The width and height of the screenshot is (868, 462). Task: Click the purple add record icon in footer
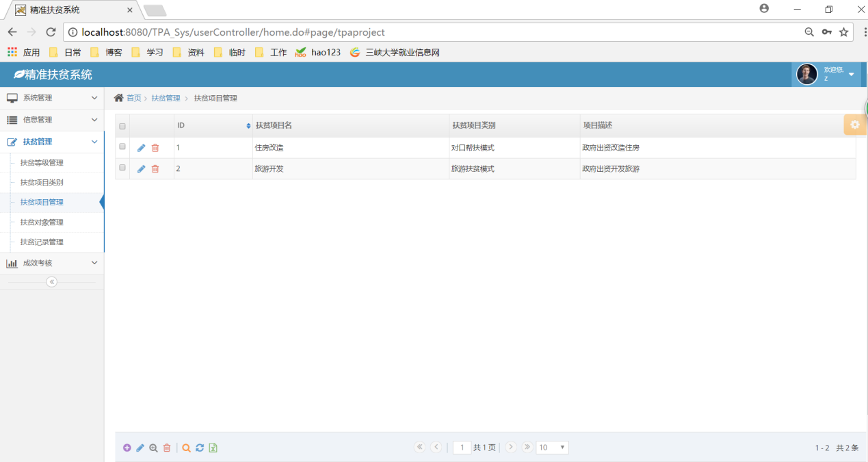click(127, 448)
